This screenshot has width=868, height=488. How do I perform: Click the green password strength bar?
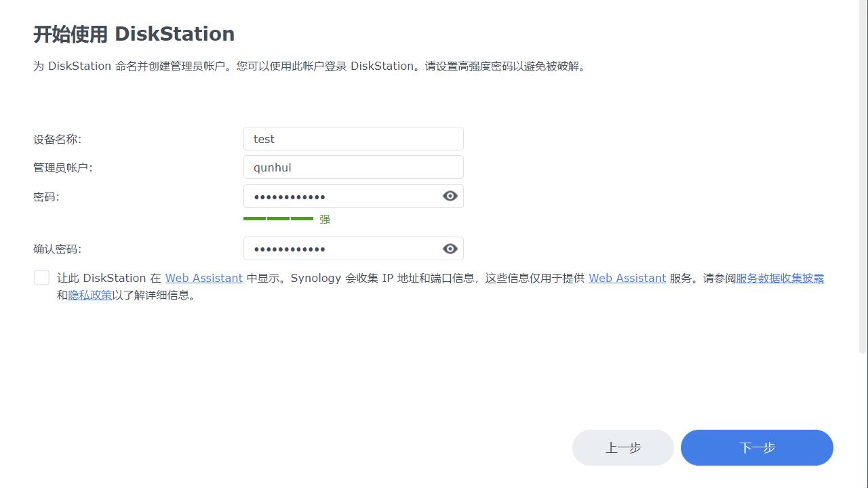[x=277, y=219]
